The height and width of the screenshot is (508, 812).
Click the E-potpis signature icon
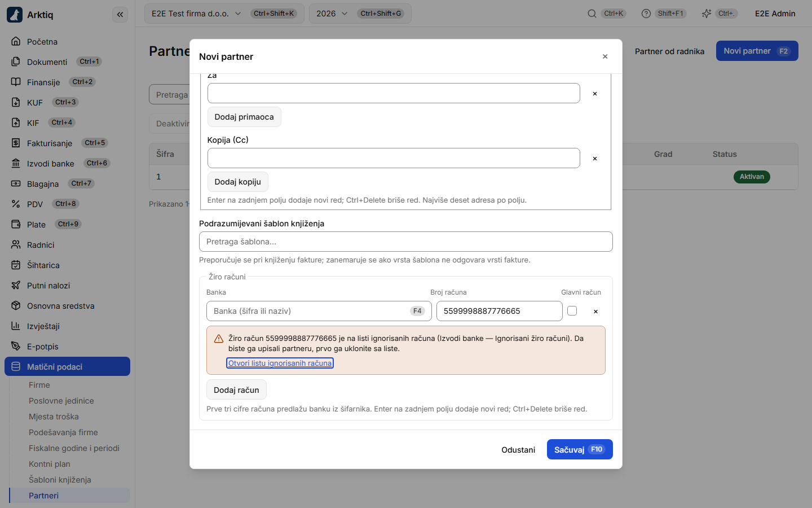click(x=16, y=347)
